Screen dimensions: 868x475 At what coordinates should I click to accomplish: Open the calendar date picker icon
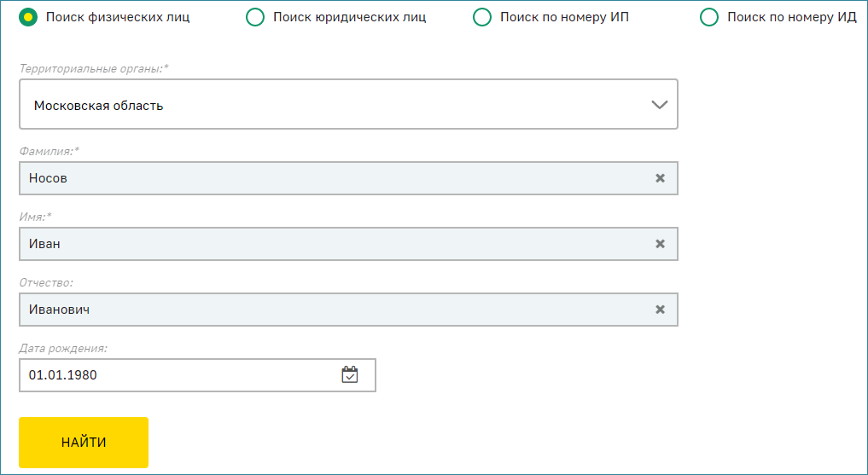pyautogui.click(x=350, y=375)
